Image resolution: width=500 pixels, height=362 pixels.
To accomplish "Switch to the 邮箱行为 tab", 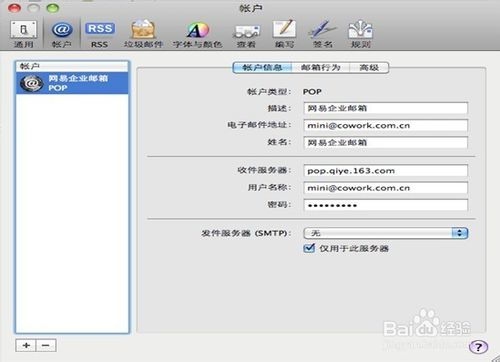I will pos(321,68).
